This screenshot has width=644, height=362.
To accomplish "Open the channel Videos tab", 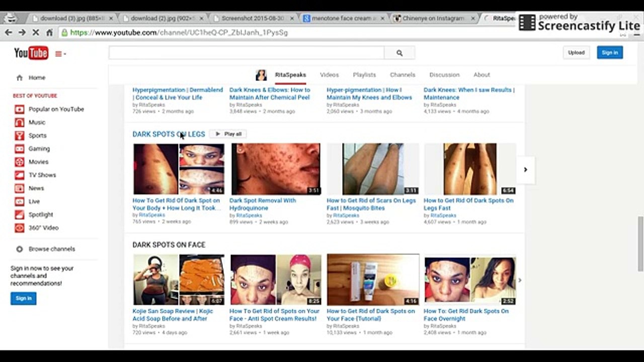I will coord(330,75).
